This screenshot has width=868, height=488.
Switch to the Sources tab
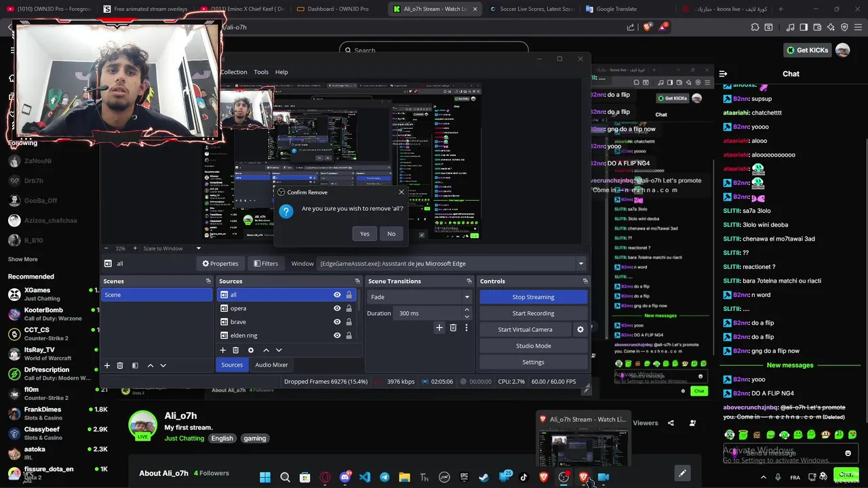coord(232,365)
